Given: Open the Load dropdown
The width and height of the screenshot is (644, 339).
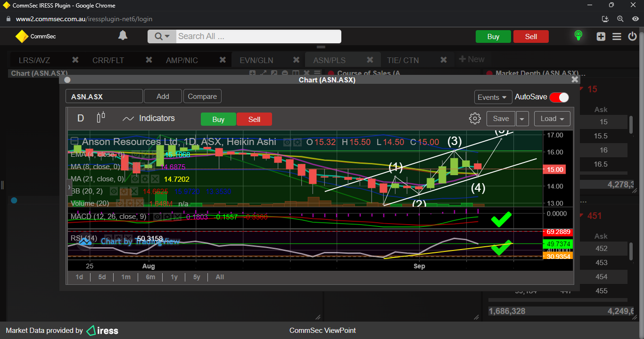Looking at the screenshot, I should coord(552,119).
